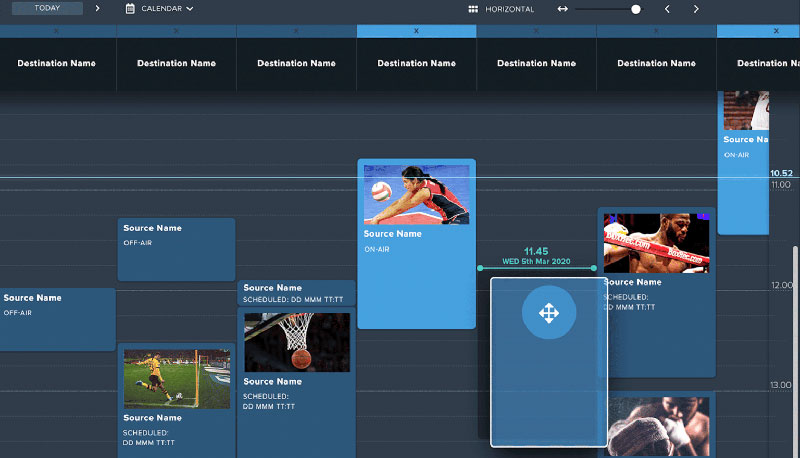Click the horizontal zoom arrows icon
Screen dimensions: 800x458
(x=563, y=9)
